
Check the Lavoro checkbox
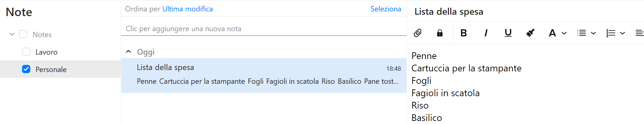click(26, 52)
